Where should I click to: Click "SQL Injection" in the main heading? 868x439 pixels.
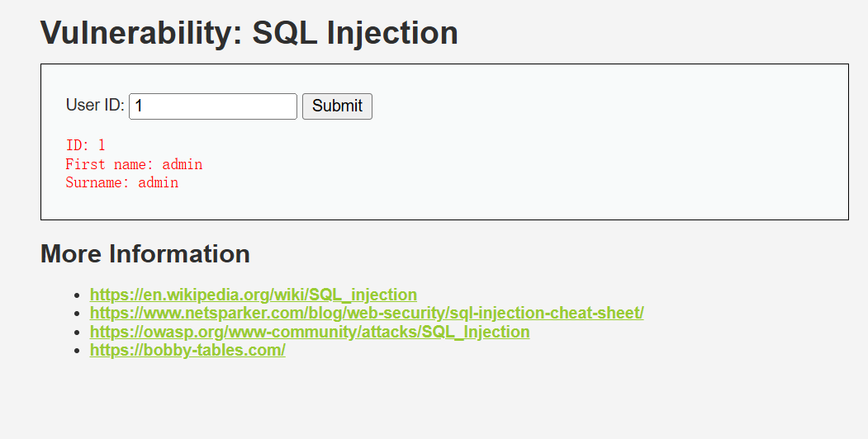[355, 33]
